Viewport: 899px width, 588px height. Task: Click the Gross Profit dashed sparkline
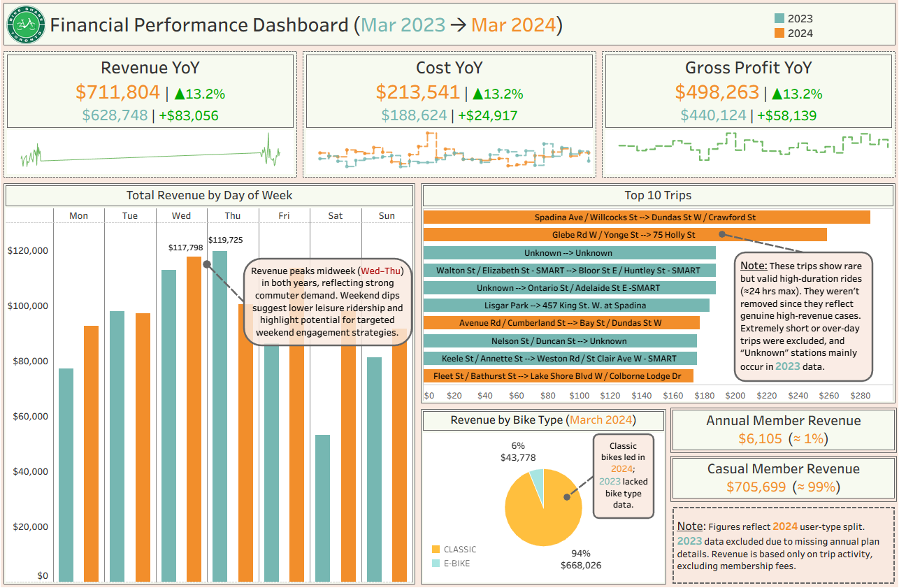(752, 146)
